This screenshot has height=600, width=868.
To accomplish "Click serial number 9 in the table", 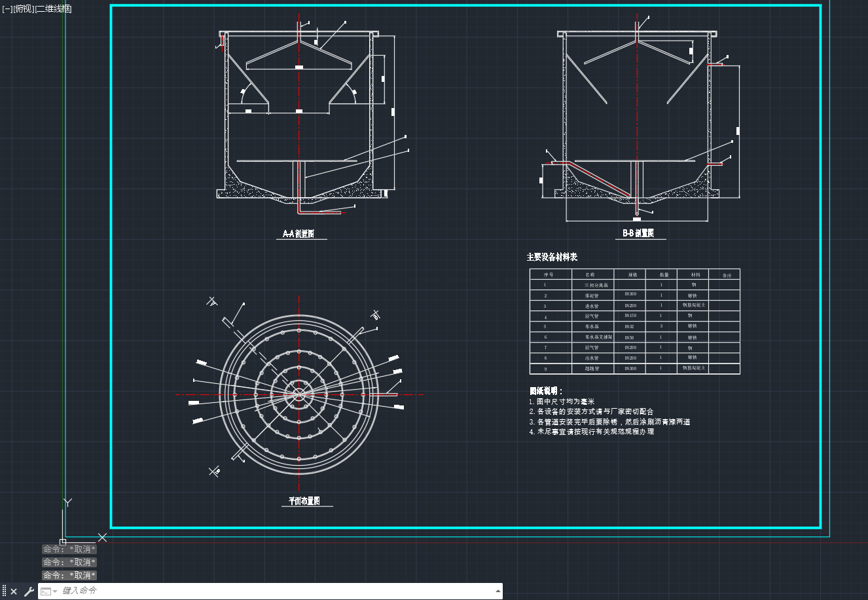I will (x=545, y=369).
